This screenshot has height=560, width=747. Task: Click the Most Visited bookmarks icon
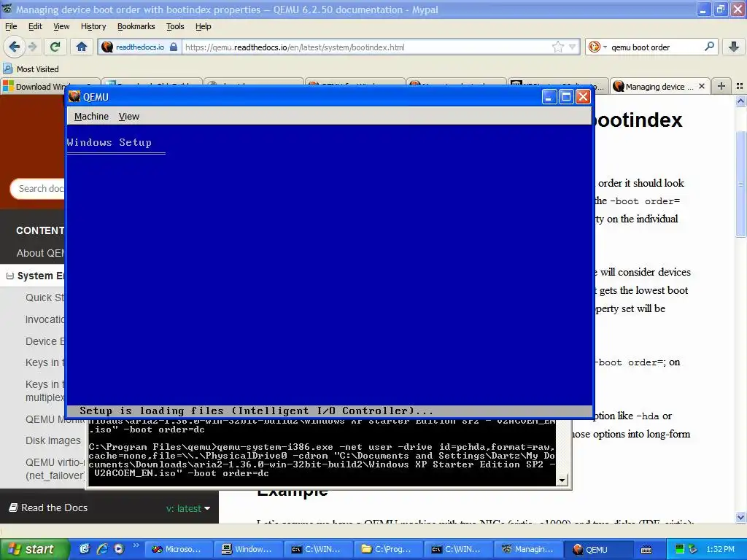click(7, 69)
